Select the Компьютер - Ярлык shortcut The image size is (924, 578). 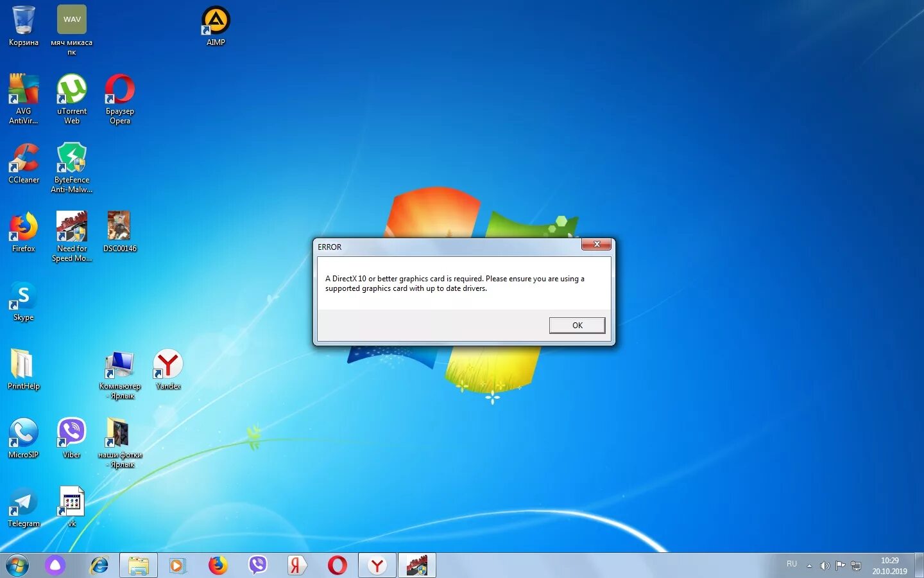[x=120, y=374]
